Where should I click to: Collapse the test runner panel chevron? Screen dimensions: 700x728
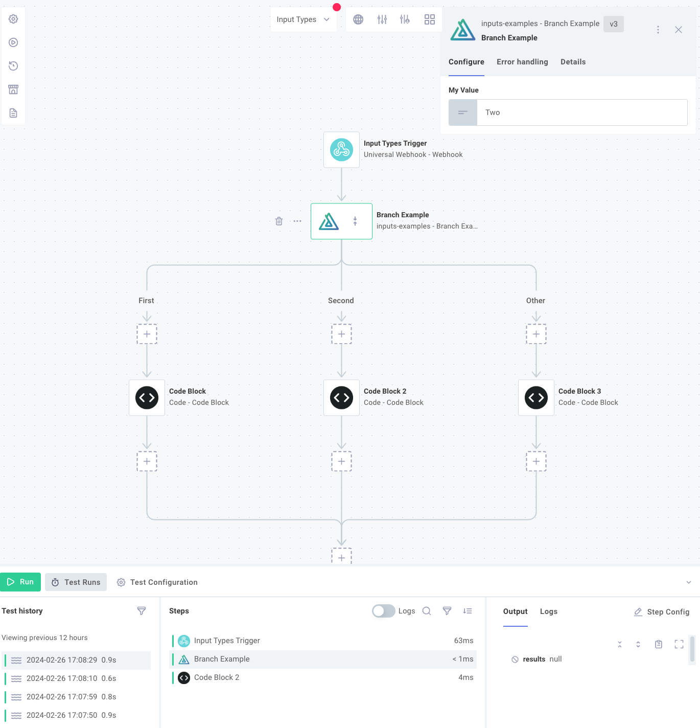[688, 582]
